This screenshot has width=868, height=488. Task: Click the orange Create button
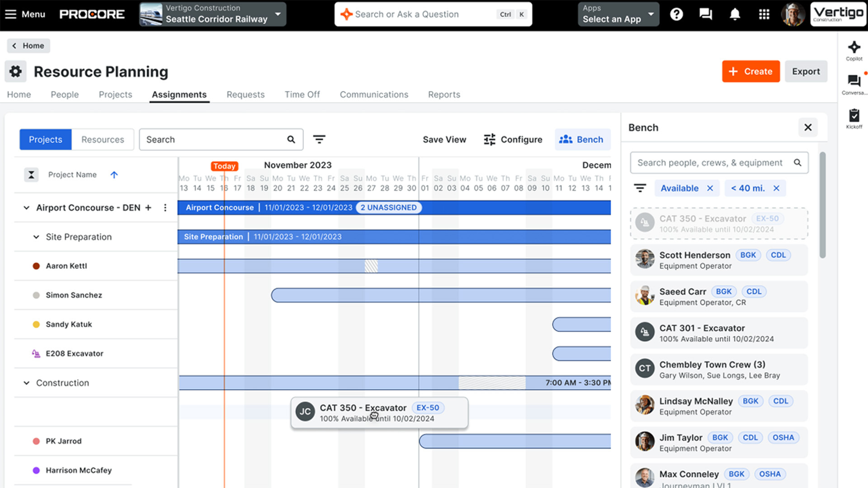(x=750, y=71)
